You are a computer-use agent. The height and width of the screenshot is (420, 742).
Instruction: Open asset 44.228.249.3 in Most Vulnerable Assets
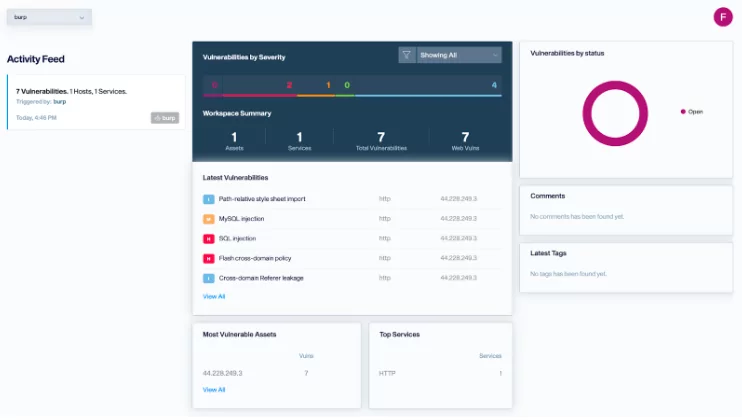223,373
